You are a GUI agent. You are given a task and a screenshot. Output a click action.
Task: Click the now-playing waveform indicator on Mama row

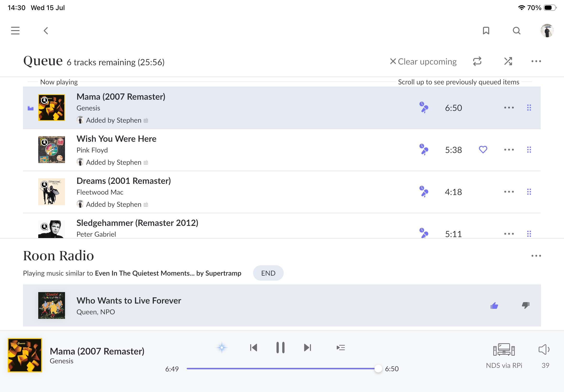(30, 108)
